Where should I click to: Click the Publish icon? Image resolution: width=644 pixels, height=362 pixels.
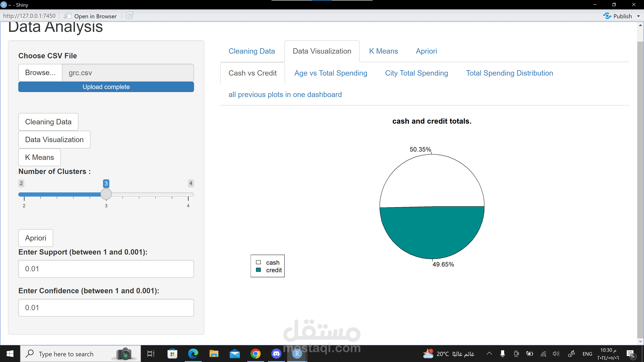[x=607, y=16]
